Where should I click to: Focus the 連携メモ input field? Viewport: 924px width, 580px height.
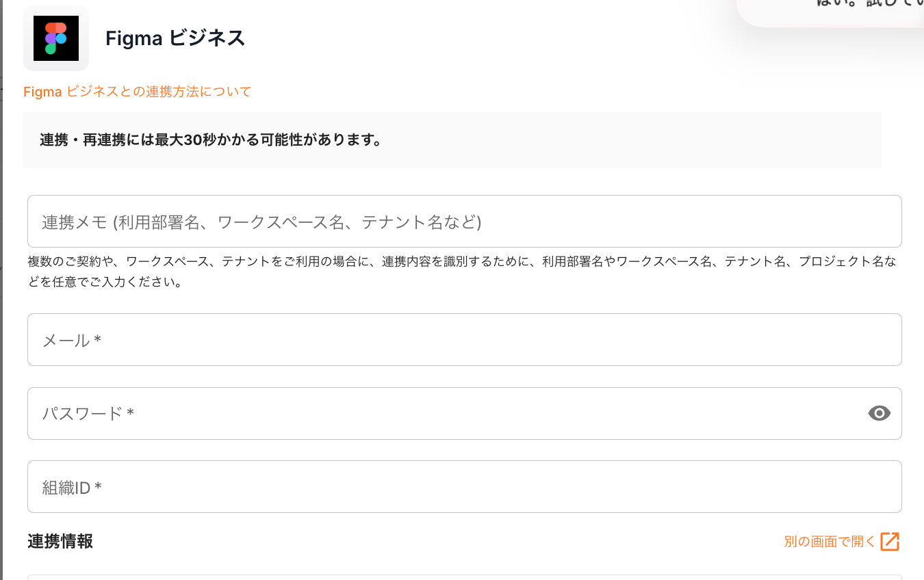point(464,222)
